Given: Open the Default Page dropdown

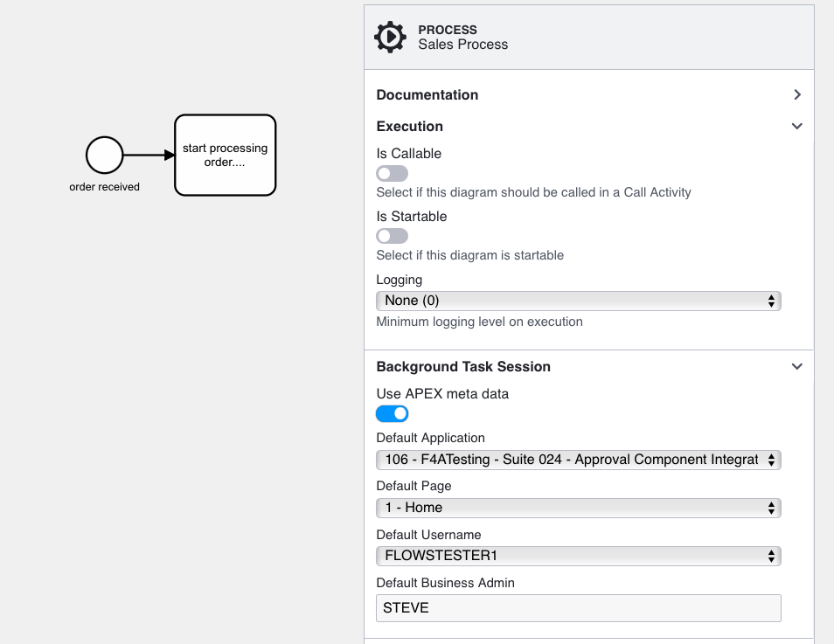Looking at the screenshot, I should coord(578,508).
